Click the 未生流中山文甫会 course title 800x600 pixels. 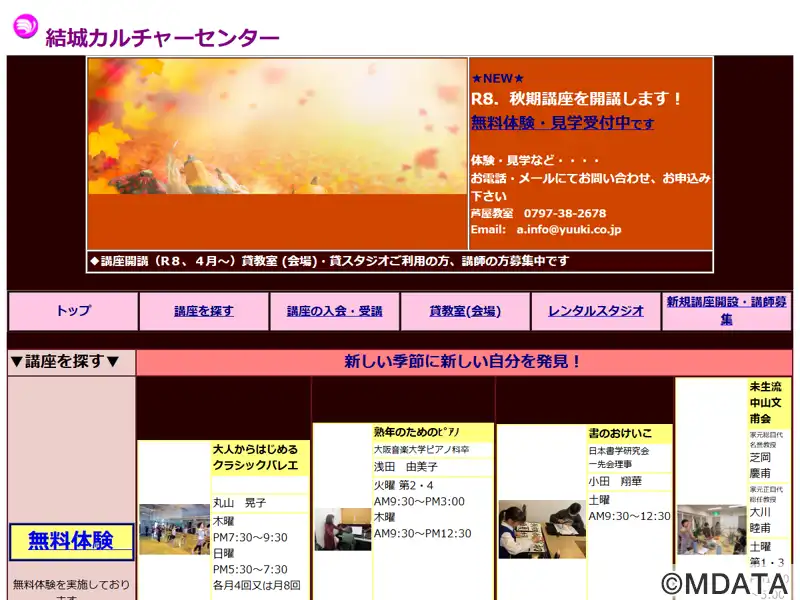point(765,403)
